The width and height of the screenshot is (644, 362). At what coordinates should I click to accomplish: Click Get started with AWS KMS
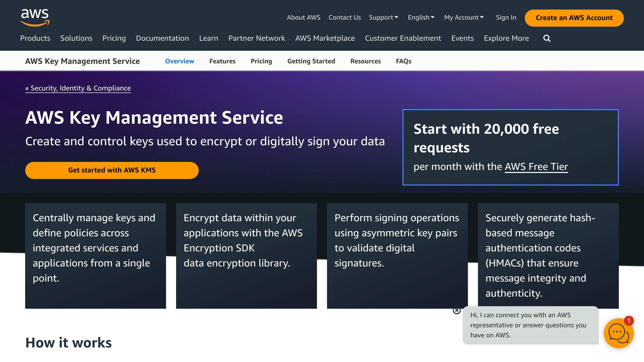pos(112,170)
